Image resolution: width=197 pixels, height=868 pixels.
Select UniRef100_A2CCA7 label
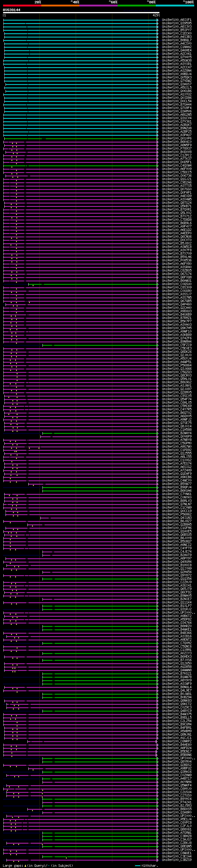[x=176, y=67]
